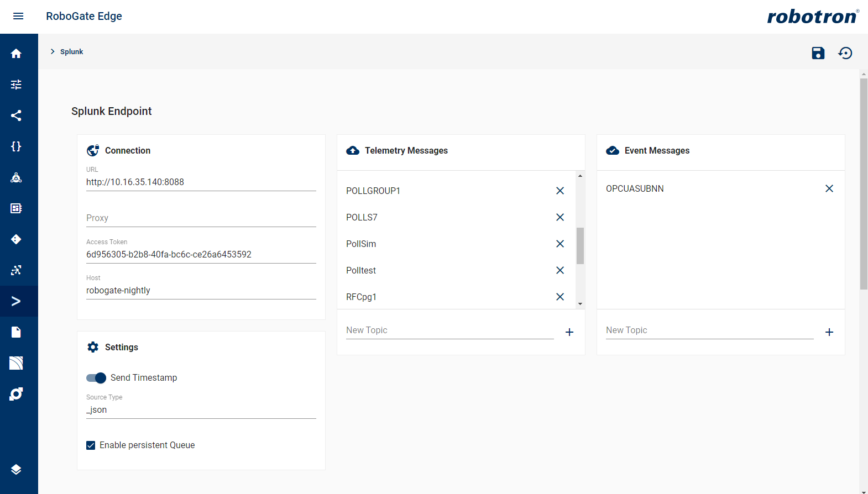868x494 pixels.
Task: Select the PollSim topic text
Action: [361, 244]
